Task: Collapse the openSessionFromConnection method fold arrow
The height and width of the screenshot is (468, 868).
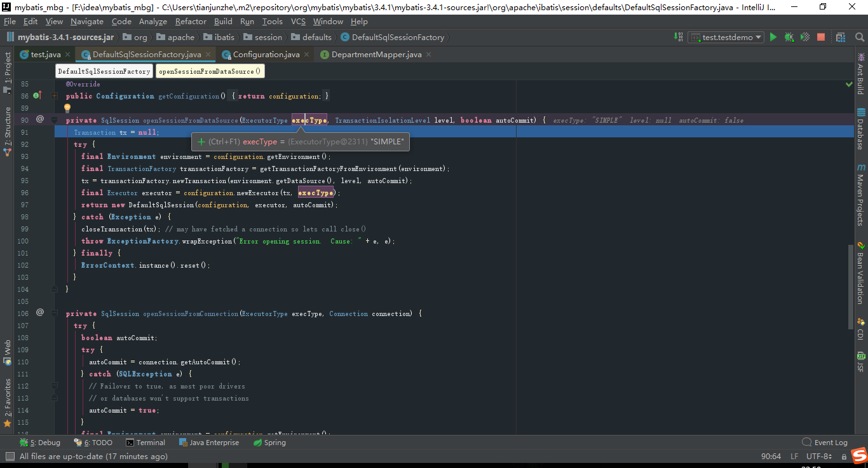Action: tap(55, 313)
